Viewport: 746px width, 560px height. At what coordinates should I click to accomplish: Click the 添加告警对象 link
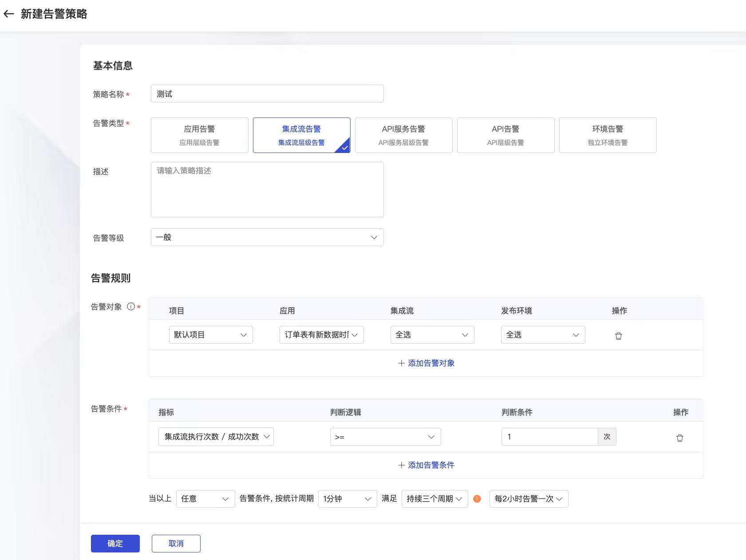(426, 363)
